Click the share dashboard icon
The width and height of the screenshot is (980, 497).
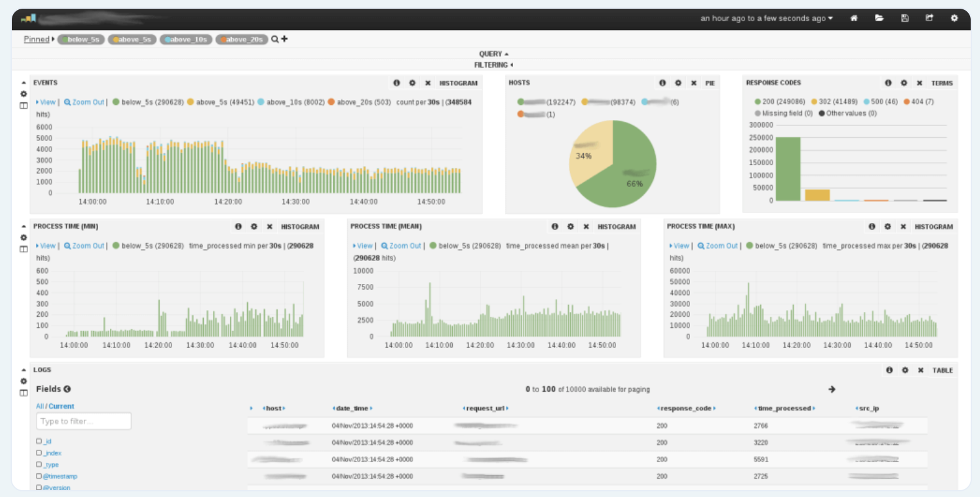pyautogui.click(x=930, y=18)
